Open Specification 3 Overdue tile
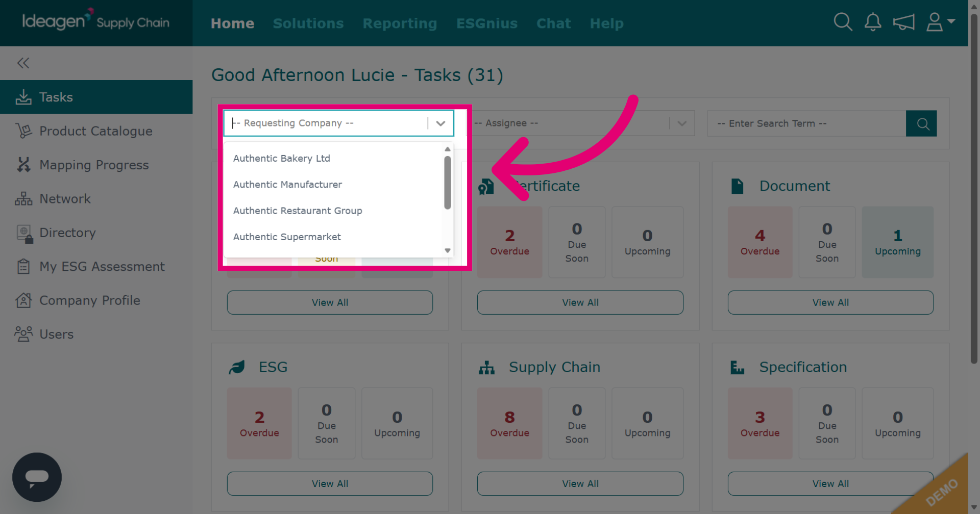Screen dimensions: 980x514 (x=760, y=423)
